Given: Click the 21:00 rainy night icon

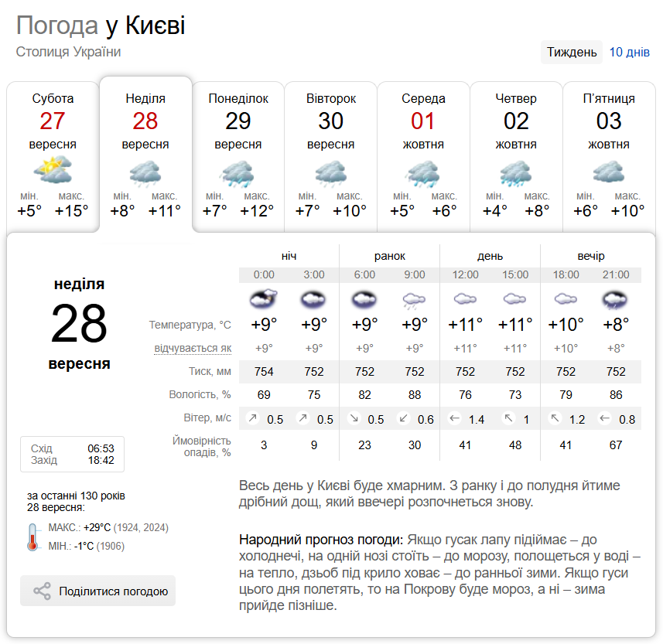Looking at the screenshot, I should tap(615, 298).
